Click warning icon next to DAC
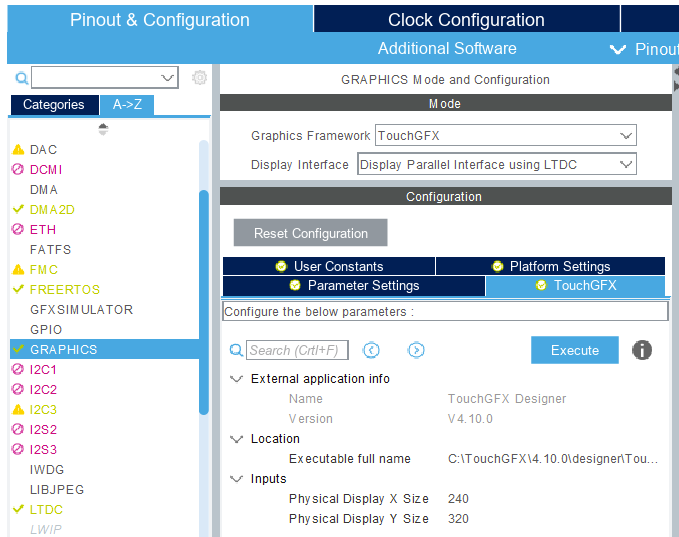Screen dimensions: 679x537 [x=18, y=150]
